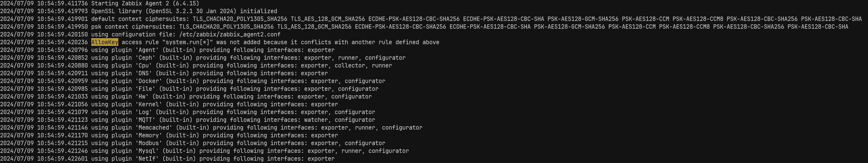Click the 'Cpu' plugin name
The height and width of the screenshot is (163, 868).
pyautogui.click(x=144, y=65)
